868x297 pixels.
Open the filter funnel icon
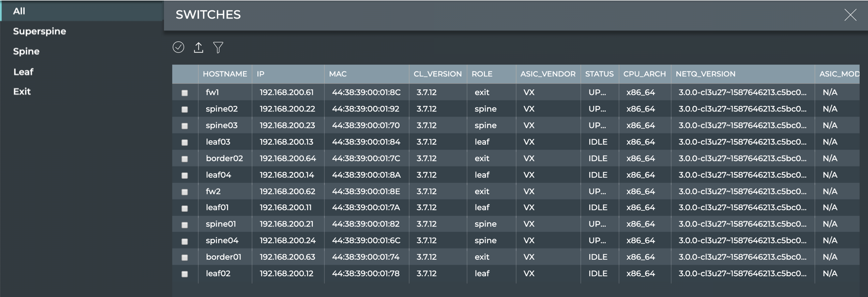coord(218,48)
